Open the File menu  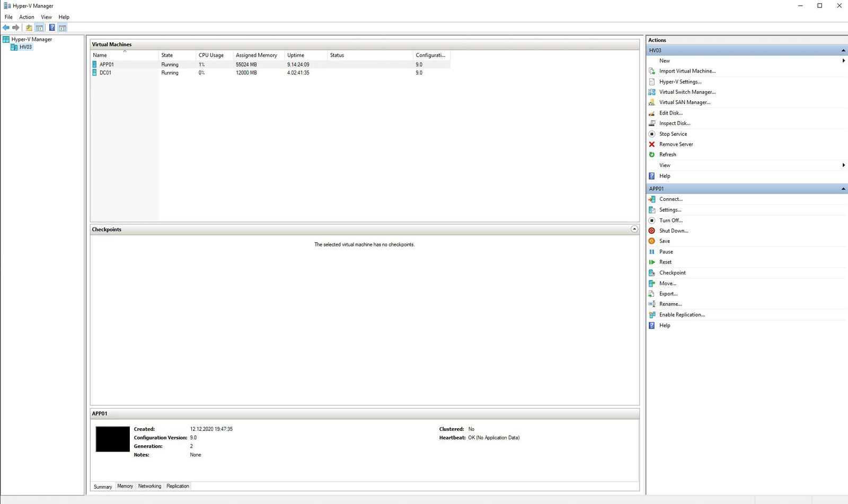tap(8, 17)
